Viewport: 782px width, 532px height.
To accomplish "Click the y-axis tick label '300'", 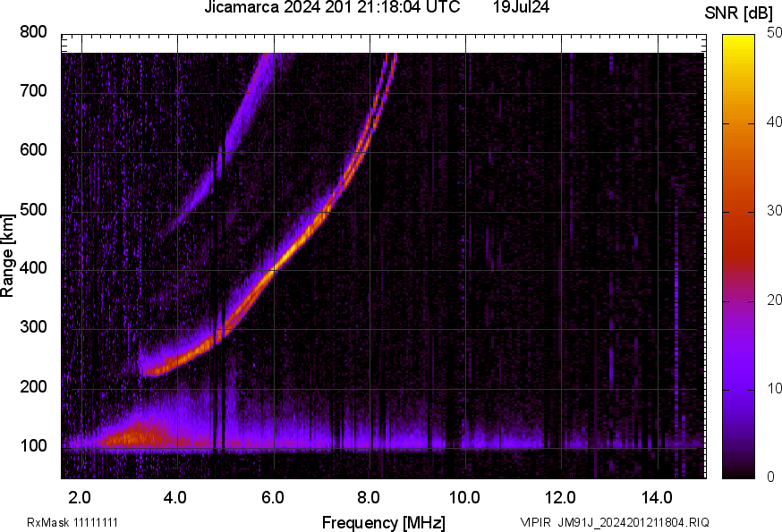I will pyautogui.click(x=33, y=326).
